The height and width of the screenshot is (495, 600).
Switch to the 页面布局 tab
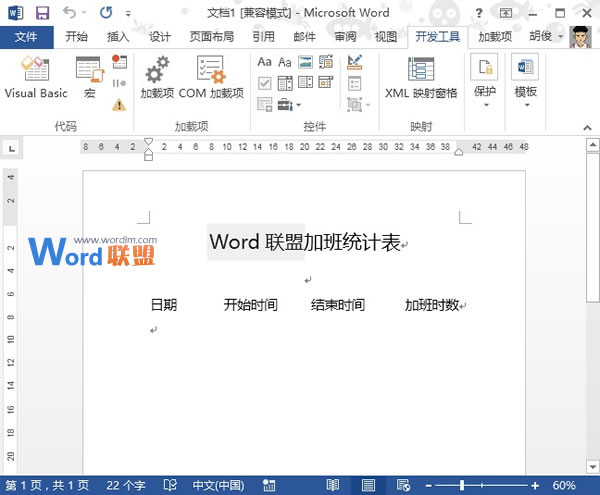coord(212,37)
